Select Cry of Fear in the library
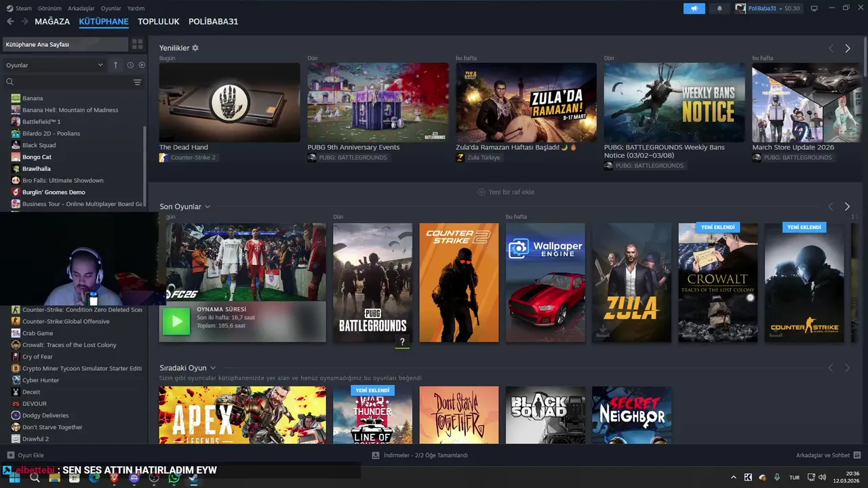The image size is (868, 488). 37,357
